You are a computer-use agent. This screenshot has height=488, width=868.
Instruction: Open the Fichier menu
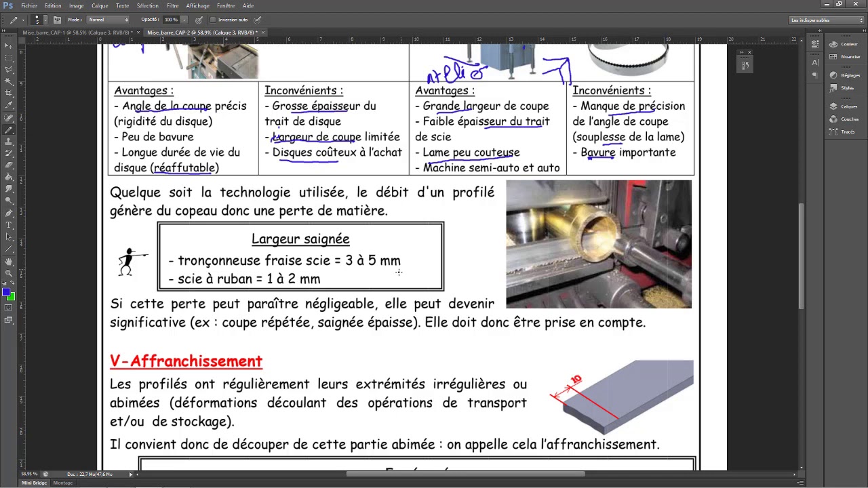[29, 5]
